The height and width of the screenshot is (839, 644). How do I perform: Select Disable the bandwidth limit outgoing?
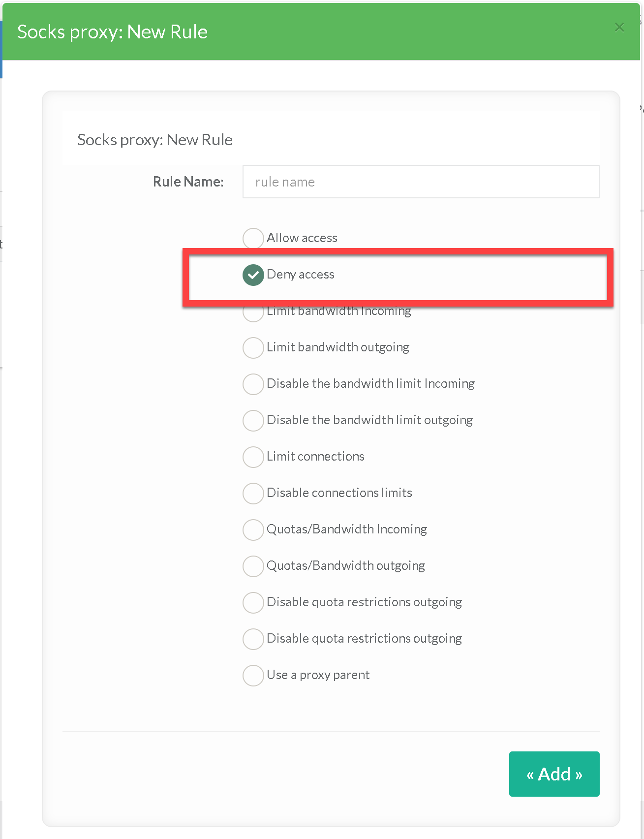[x=253, y=420]
